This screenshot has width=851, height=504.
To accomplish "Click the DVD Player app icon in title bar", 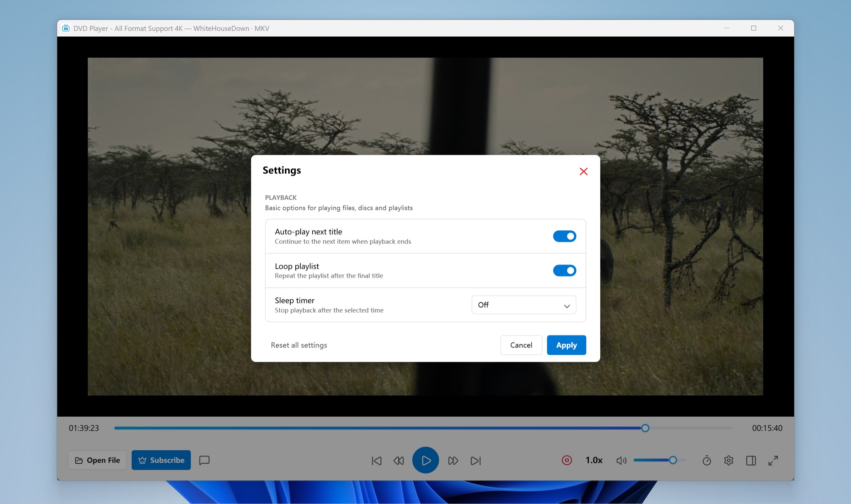I will (x=66, y=28).
